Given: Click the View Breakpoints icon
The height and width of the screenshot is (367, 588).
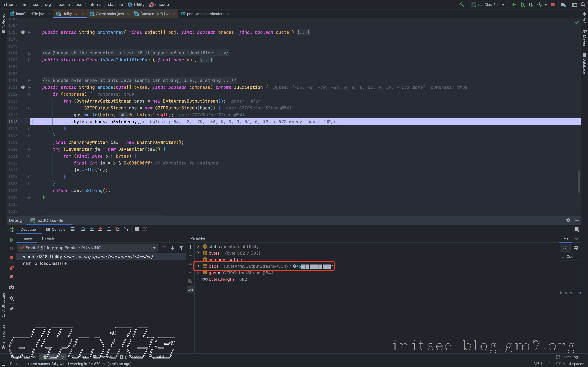Looking at the screenshot, I should (x=11, y=268).
